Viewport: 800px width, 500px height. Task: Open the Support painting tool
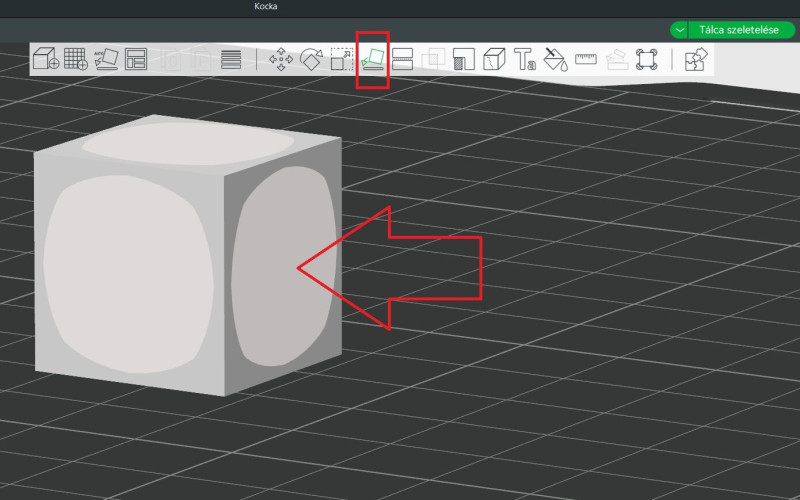tap(464, 59)
